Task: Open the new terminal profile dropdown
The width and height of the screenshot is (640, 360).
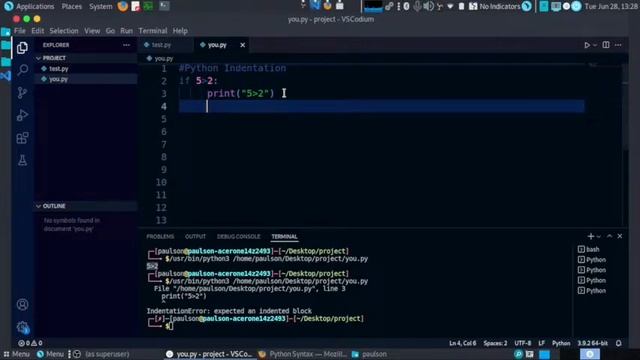Action: [599, 236]
